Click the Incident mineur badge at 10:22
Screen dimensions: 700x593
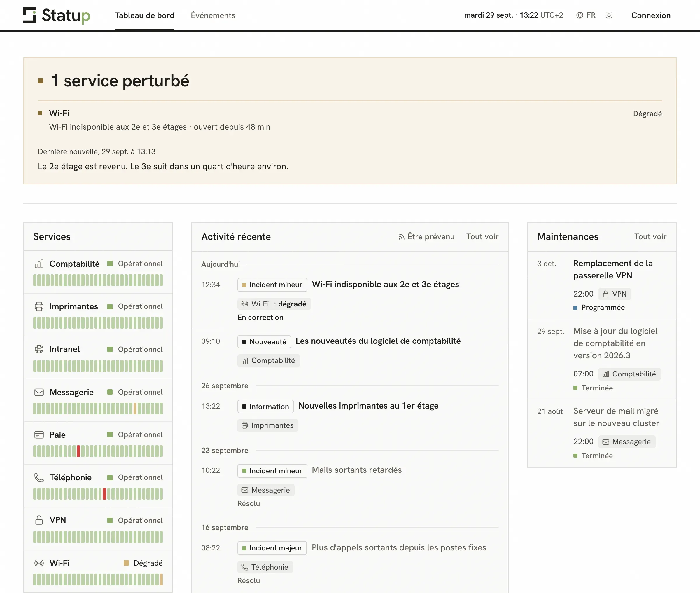[x=272, y=471]
